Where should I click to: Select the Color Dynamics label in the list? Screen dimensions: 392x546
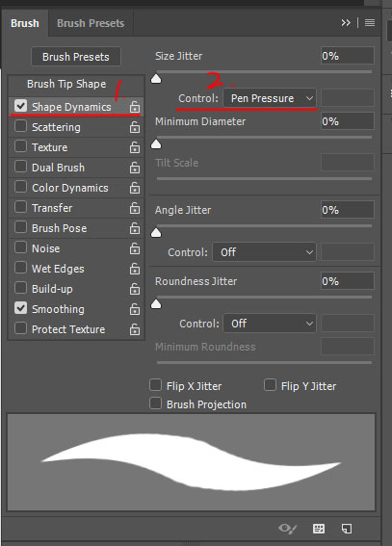tap(70, 188)
